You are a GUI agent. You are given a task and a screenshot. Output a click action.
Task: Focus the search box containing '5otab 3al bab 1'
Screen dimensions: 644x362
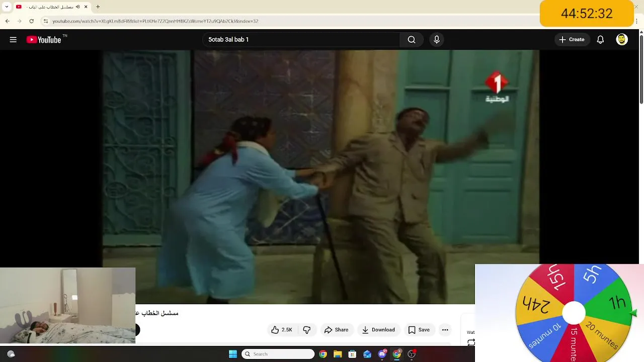click(302, 40)
